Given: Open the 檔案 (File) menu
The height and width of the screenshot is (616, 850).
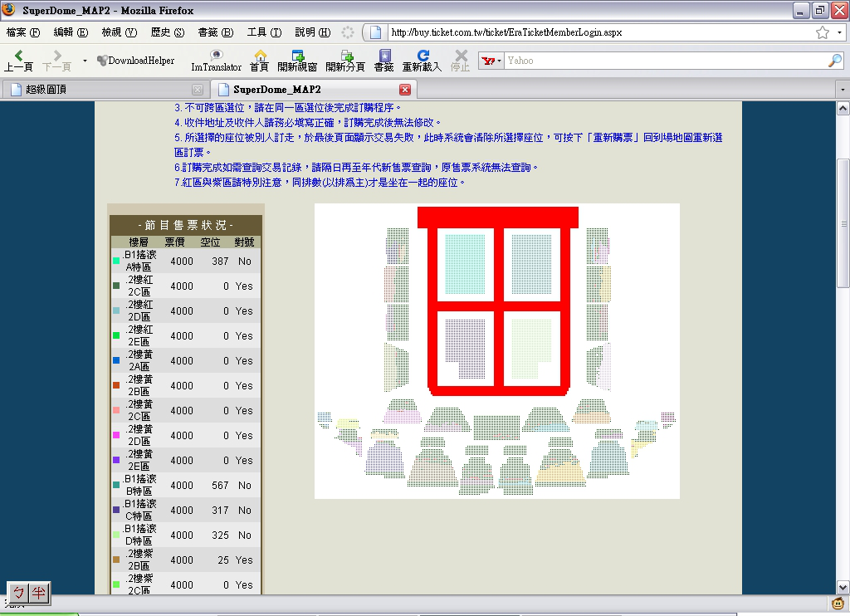Looking at the screenshot, I should (x=22, y=32).
